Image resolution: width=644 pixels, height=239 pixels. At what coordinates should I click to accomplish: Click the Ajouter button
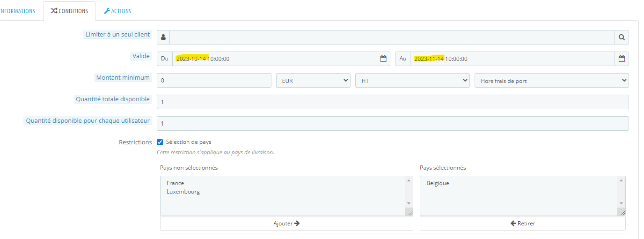286,224
